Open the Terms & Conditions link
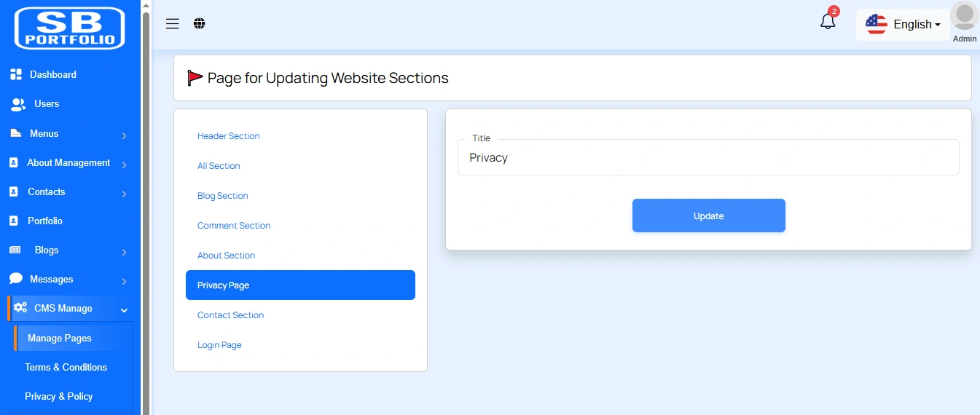980x415 pixels. coord(66,368)
